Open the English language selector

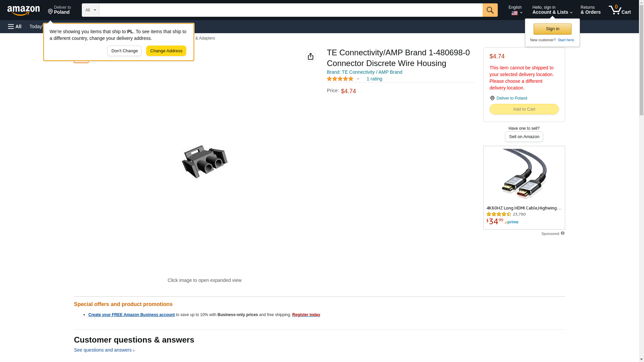pos(515,10)
